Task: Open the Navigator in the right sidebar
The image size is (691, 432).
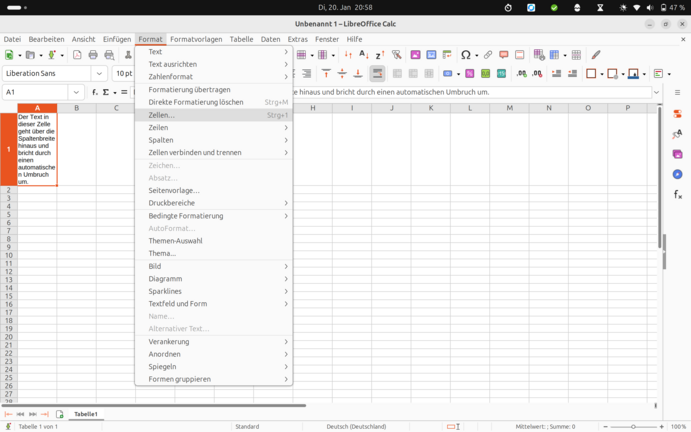Action: (677, 174)
